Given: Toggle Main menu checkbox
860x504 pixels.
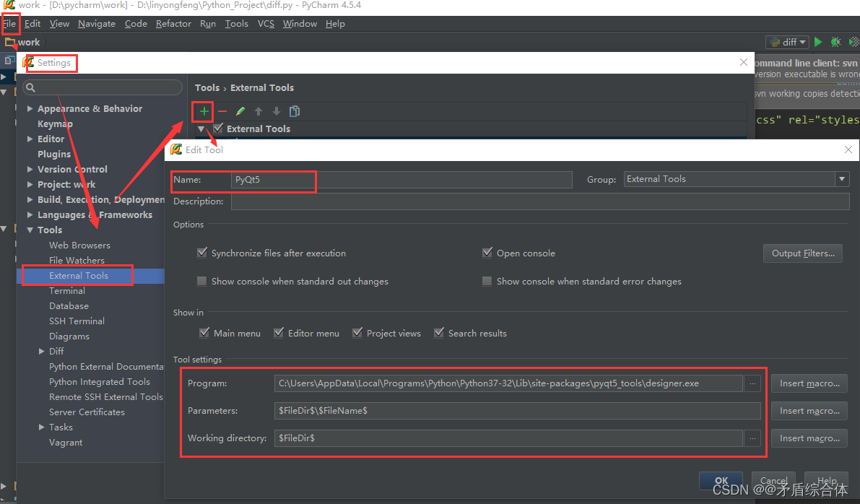Looking at the screenshot, I should (x=204, y=332).
